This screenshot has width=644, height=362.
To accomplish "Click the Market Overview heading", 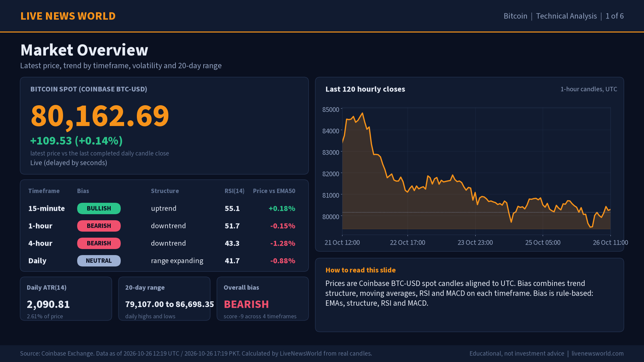I will (x=84, y=50).
